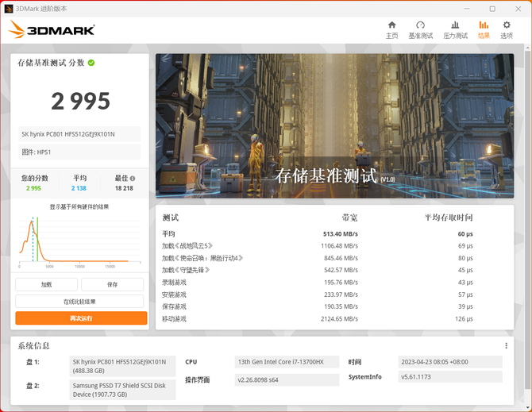
Task: Select the 结果 results tab
Action: tap(484, 30)
